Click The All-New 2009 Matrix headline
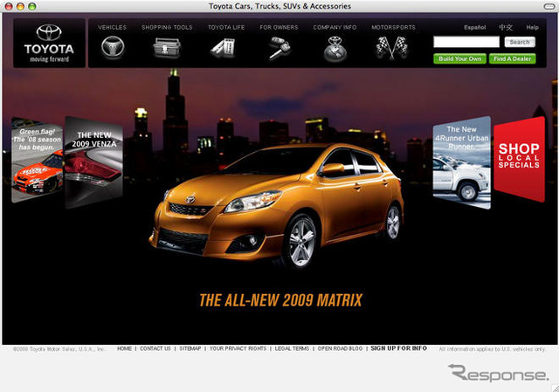Viewport: 559px width, 392px height. (x=281, y=300)
